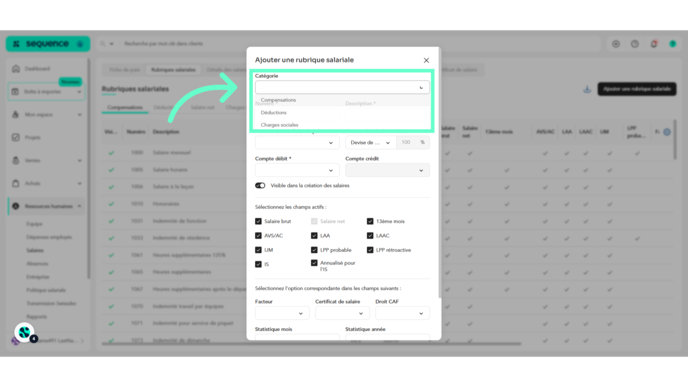Screen dimensions: 688x387
Task: Uncheck the LPP probable checkbox
Action: click(x=314, y=250)
